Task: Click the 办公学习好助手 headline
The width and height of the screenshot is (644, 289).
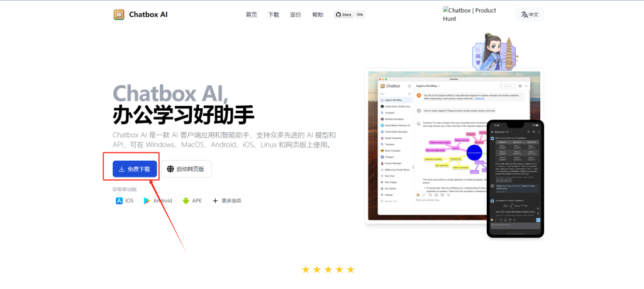Action: pos(183,115)
